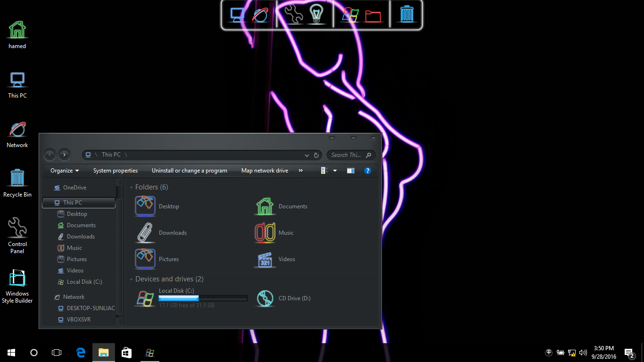The width and height of the screenshot is (644, 362).
Task: Open the Videos folder icon
Action: (x=265, y=259)
